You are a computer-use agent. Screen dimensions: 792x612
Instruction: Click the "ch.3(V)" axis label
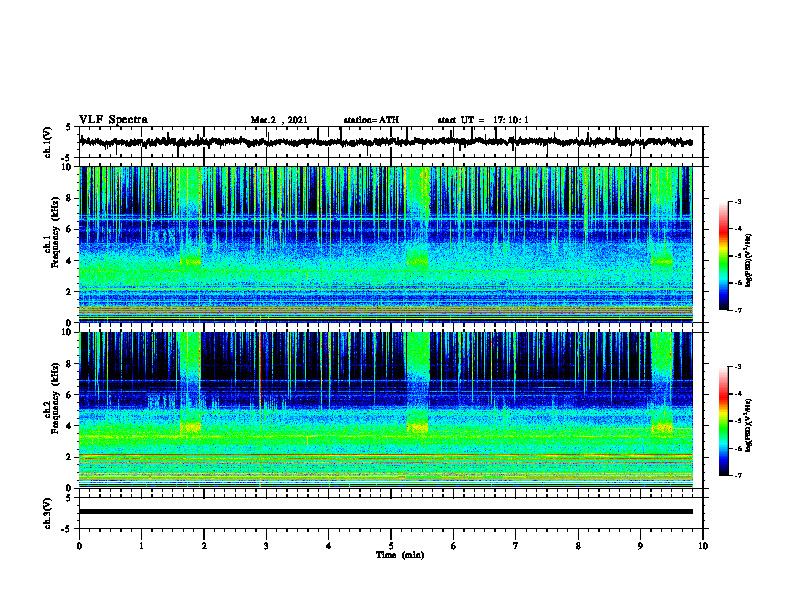(48, 513)
